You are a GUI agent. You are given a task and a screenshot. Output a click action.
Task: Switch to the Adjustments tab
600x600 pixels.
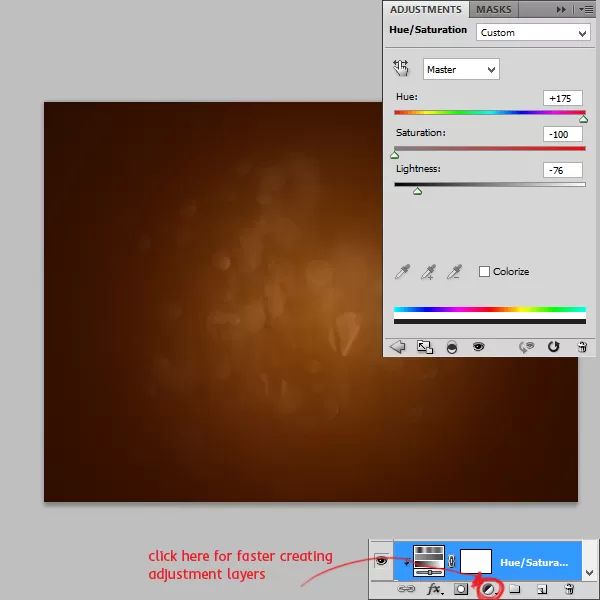(426, 10)
